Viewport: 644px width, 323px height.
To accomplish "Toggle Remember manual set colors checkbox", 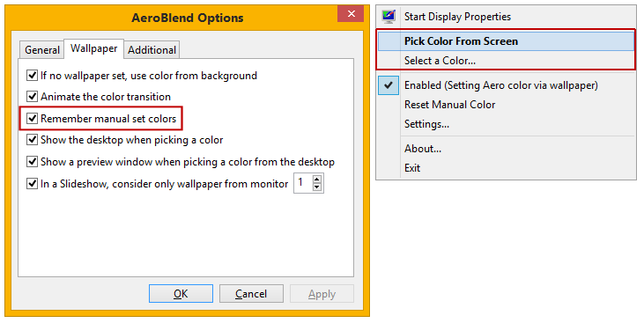I will [x=32, y=119].
